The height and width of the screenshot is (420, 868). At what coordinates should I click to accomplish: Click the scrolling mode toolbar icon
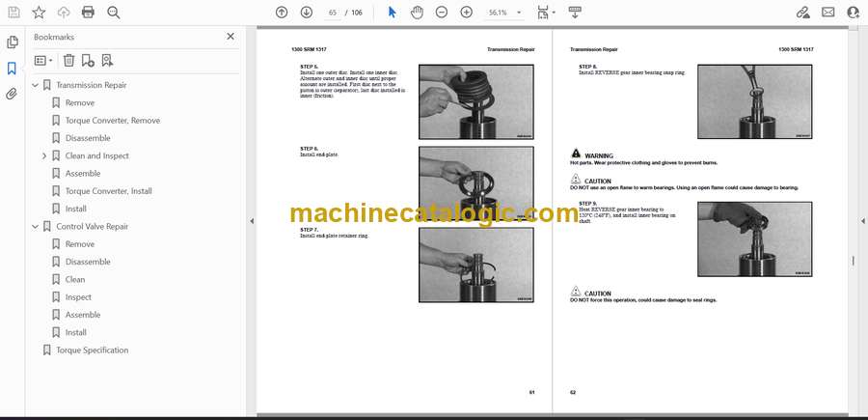point(575,13)
